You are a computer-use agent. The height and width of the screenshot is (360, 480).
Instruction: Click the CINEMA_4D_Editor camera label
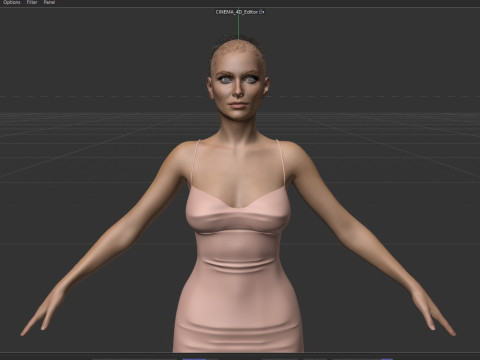coord(237,12)
